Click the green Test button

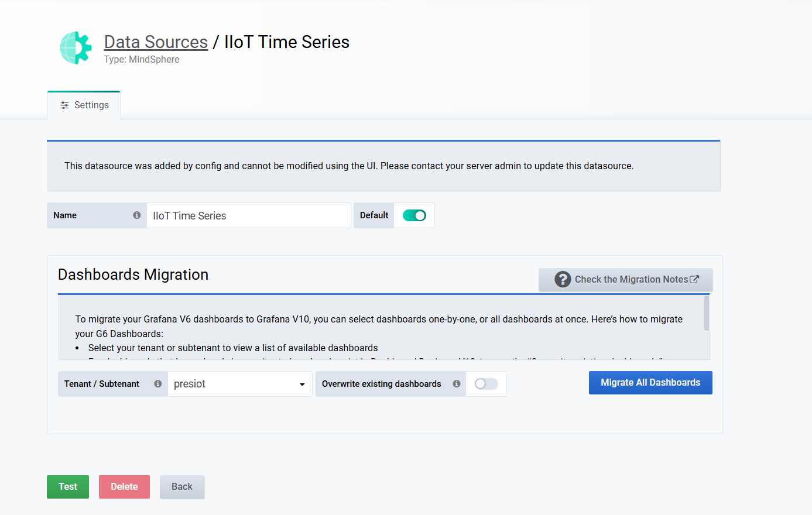point(68,487)
